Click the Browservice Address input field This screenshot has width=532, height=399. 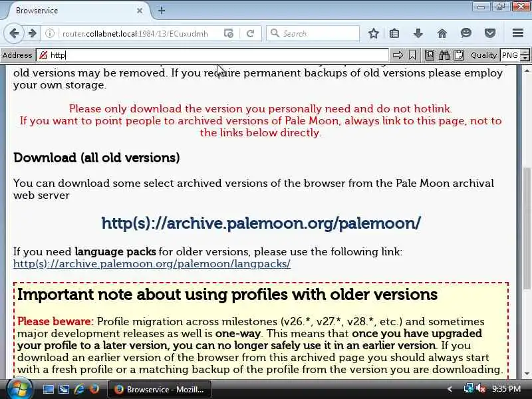[212, 55]
